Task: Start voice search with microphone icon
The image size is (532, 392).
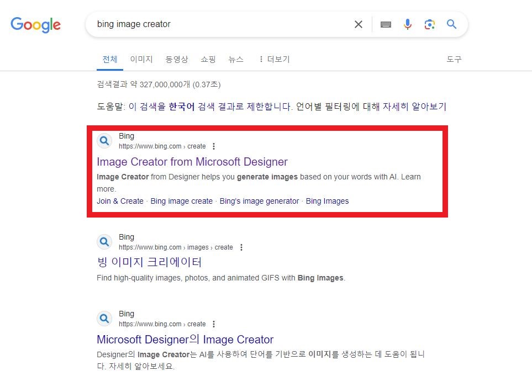Action: tap(408, 24)
